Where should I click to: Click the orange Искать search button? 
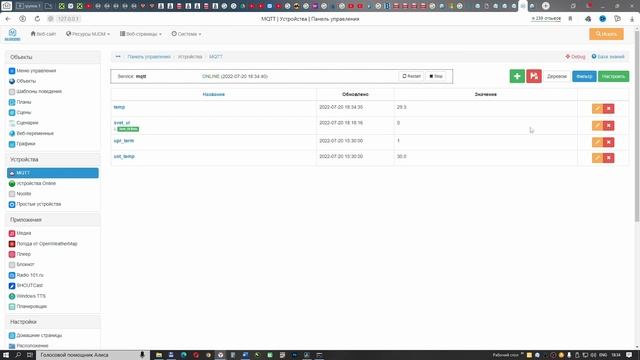pyautogui.click(x=606, y=34)
